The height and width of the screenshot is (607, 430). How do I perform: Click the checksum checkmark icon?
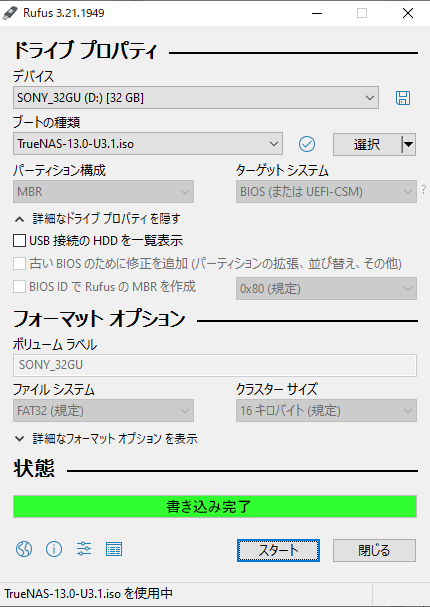pos(307,144)
